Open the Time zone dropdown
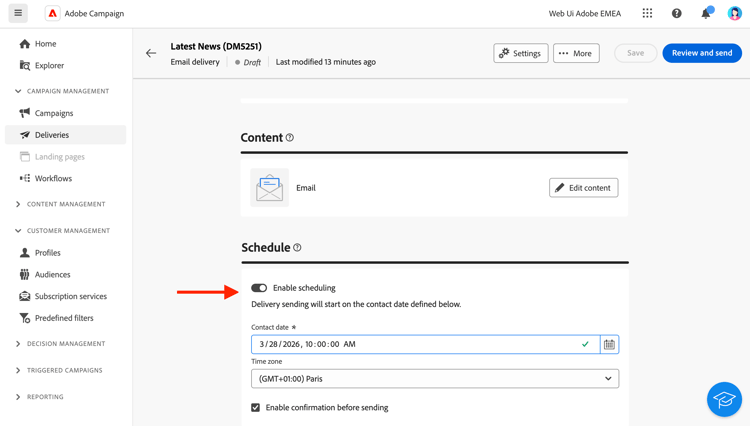 435,379
